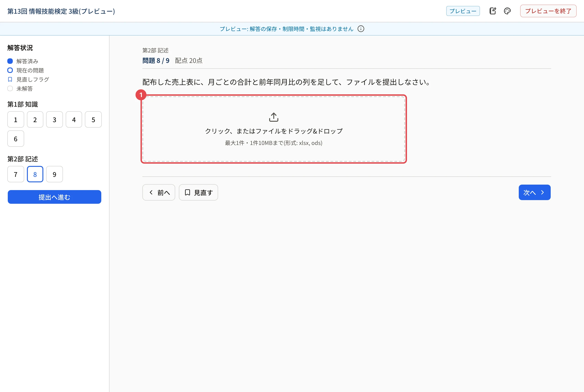Screen dimensions: 584x392
Task: Click 提出へ進む to proceed to submission
Action: (55, 197)
